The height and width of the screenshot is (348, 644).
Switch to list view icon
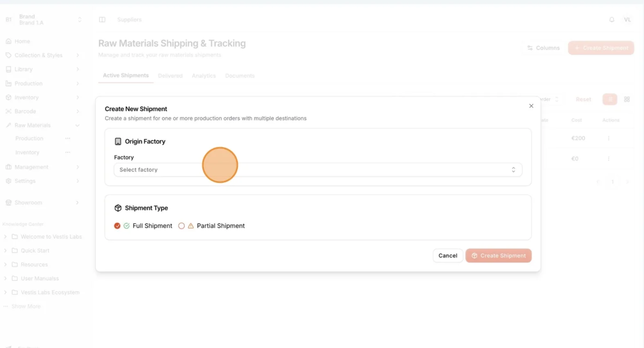[x=610, y=99]
